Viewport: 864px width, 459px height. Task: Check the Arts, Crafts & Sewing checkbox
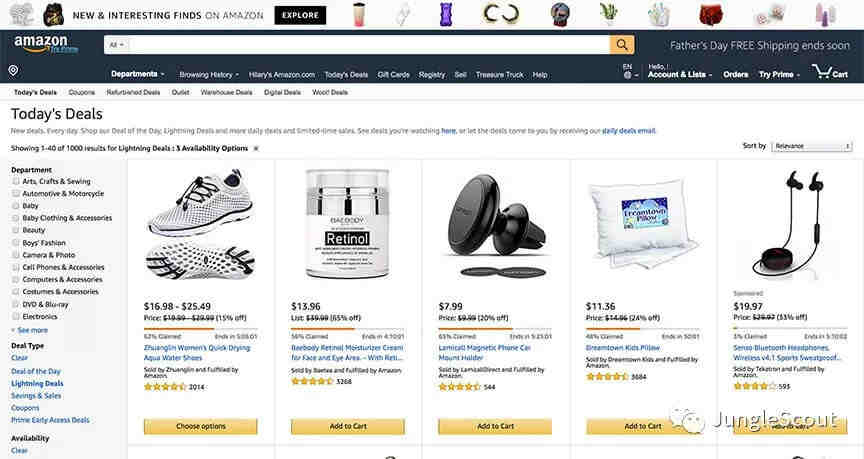click(16, 181)
